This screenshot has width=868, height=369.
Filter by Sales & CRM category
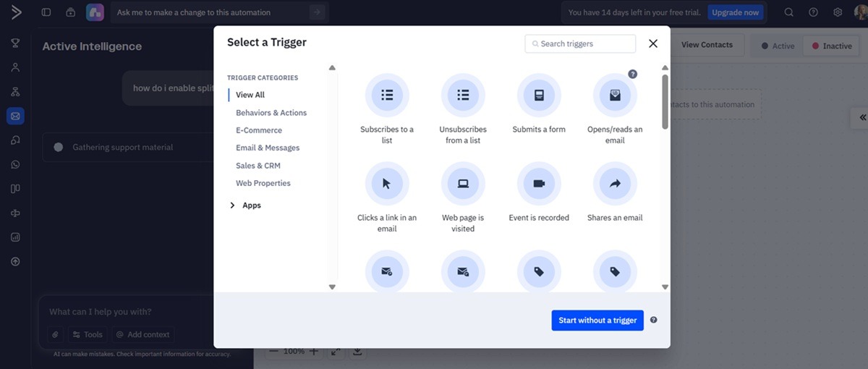coord(258,166)
